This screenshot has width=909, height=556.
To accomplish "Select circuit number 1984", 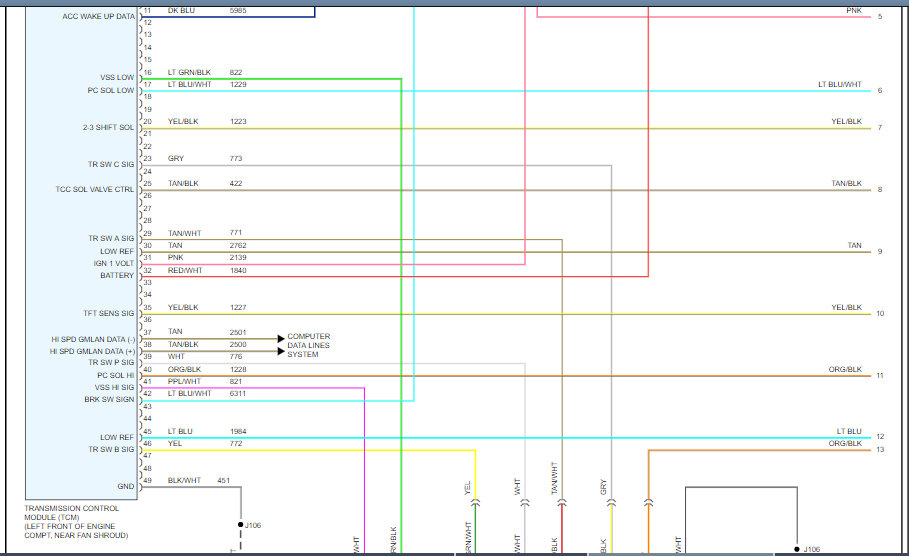I will coord(238,431).
